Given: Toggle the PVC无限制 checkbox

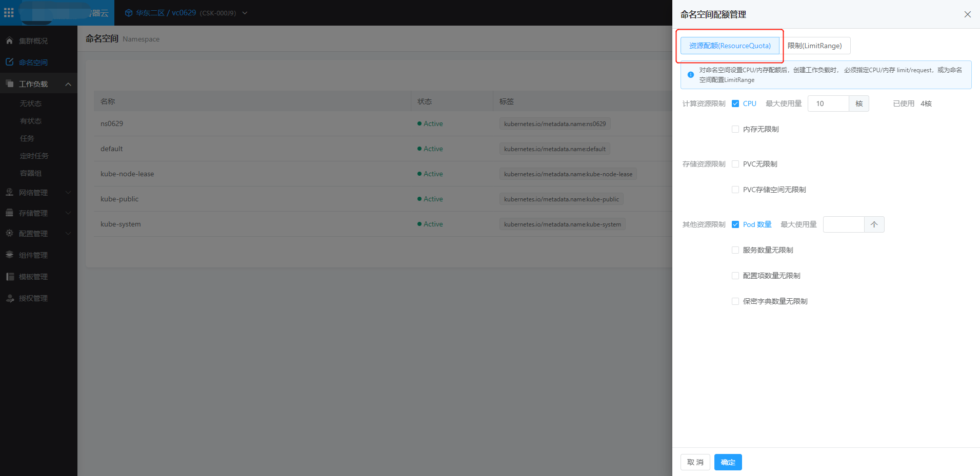Looking at the screenshot, I should (735, 164).
